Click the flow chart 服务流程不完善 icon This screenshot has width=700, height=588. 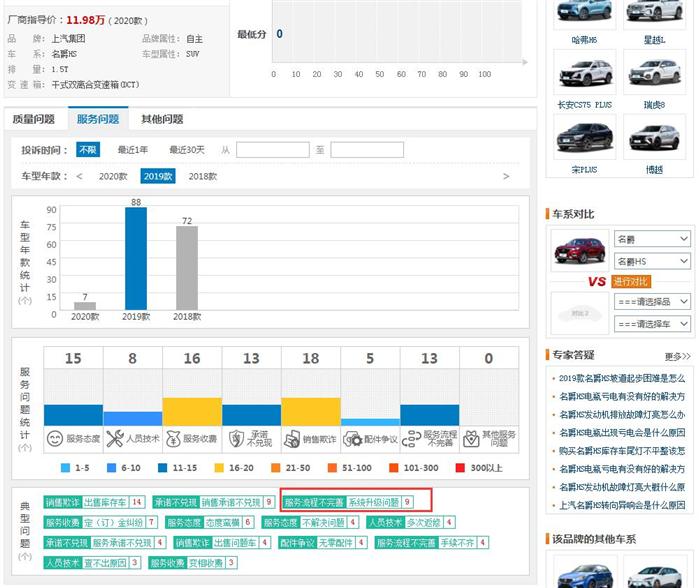(x=411, y=439)
